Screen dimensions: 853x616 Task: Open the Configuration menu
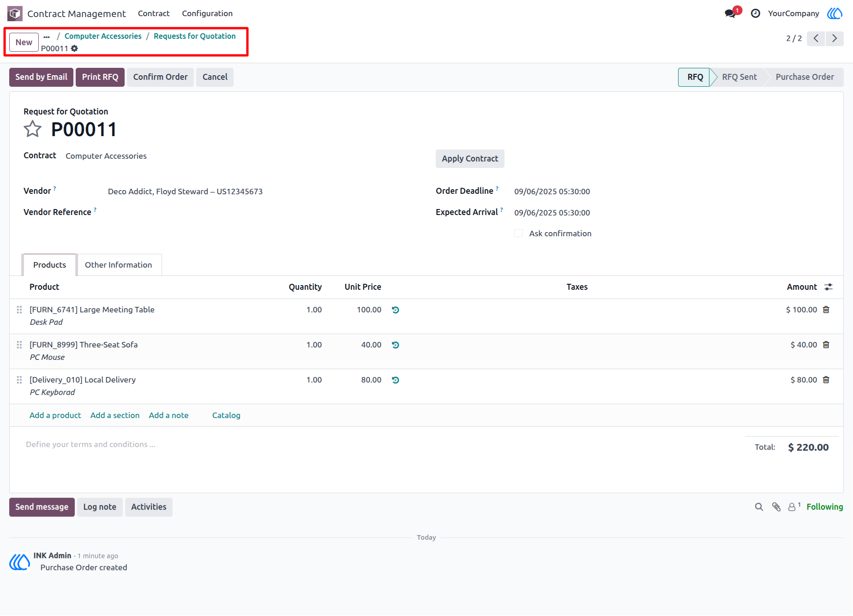[207, 13]
